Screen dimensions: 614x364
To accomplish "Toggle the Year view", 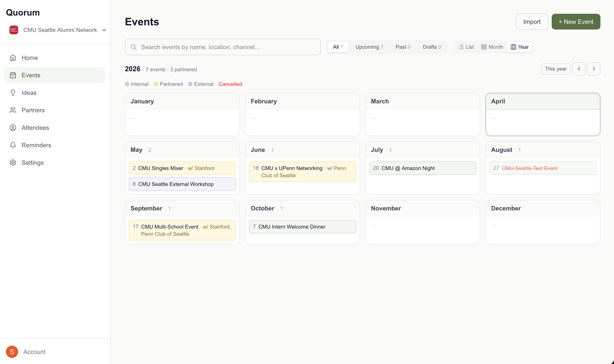I will click(x=519, y=47).
